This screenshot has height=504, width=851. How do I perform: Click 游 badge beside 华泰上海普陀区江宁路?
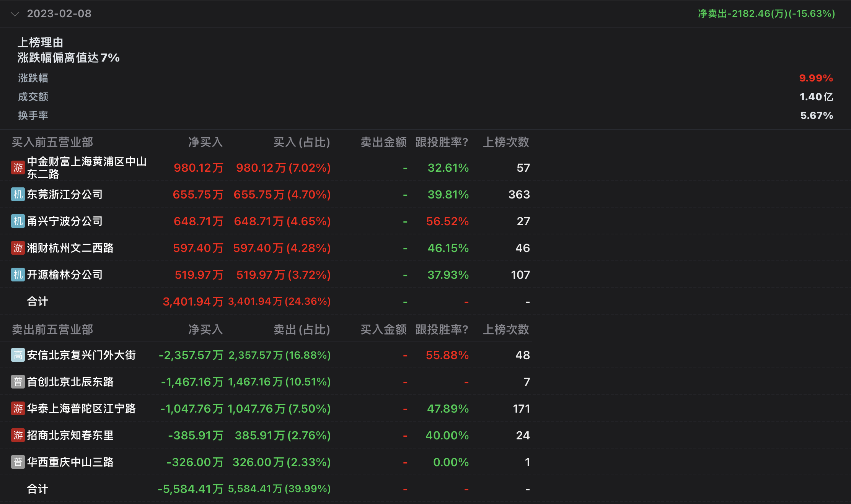tap(18, 408)
